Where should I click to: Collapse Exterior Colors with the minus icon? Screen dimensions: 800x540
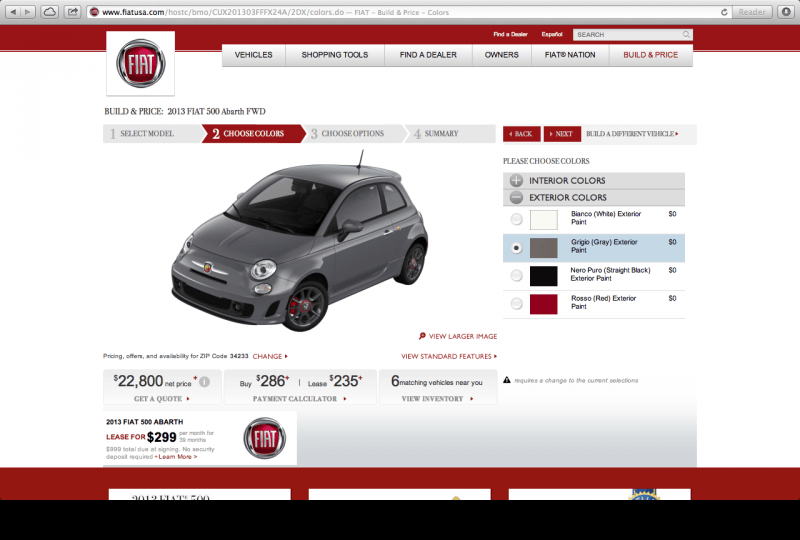516,198
